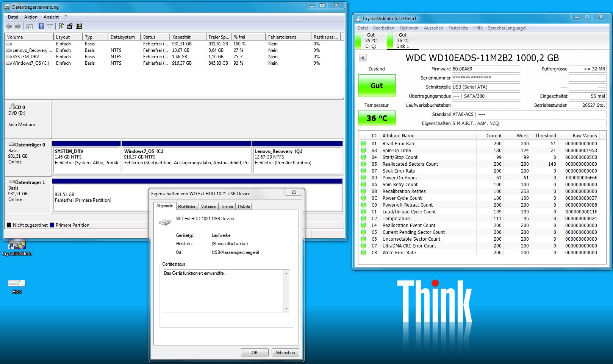
Task: Switch to the Treiber tab
Action: (x=227, y=207)
